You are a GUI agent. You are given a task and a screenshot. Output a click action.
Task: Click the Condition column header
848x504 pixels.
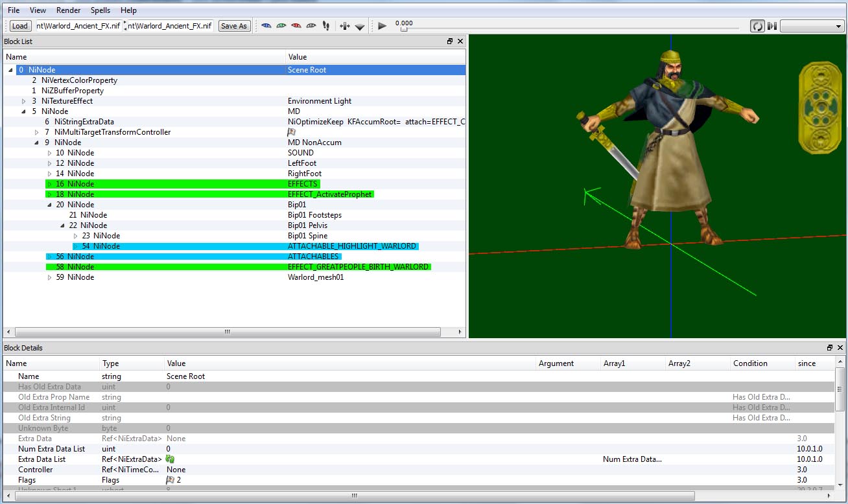pyautogui.click(x=762, y=363)
